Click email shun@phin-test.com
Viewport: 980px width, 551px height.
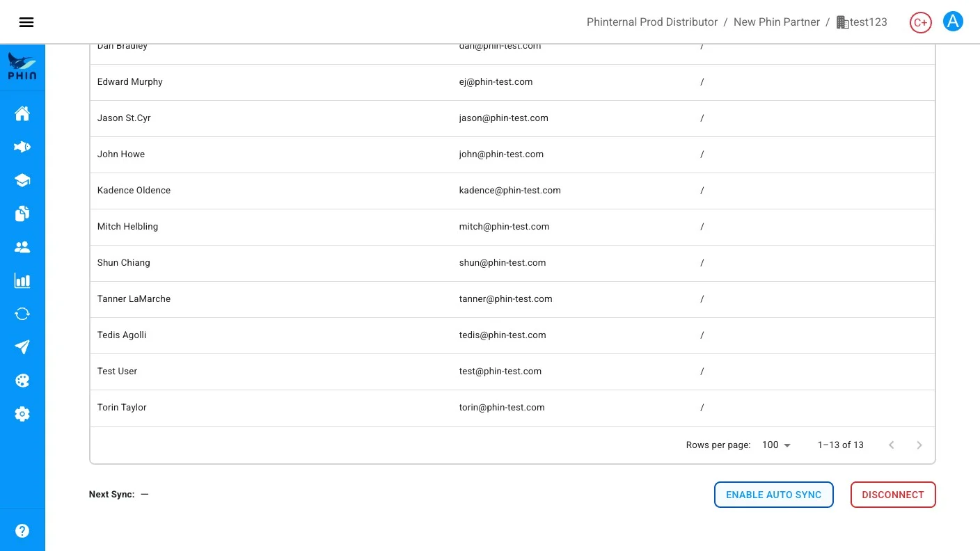coord(503,263)
